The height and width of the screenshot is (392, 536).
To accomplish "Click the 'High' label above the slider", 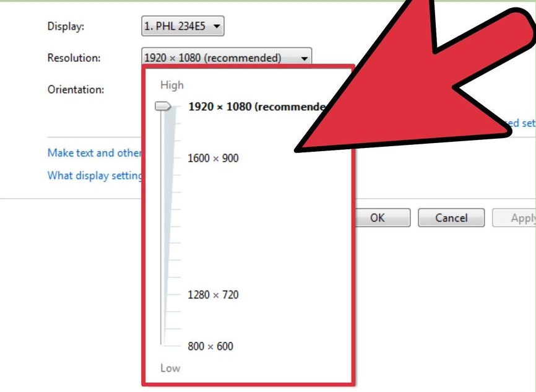I will (x=171, y=85).
